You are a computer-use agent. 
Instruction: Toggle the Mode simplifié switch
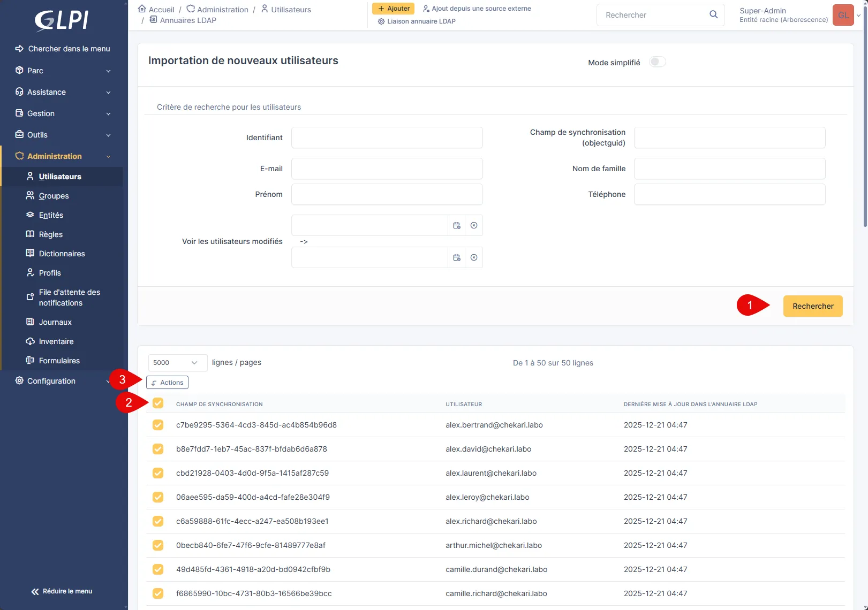click(657, 62)
